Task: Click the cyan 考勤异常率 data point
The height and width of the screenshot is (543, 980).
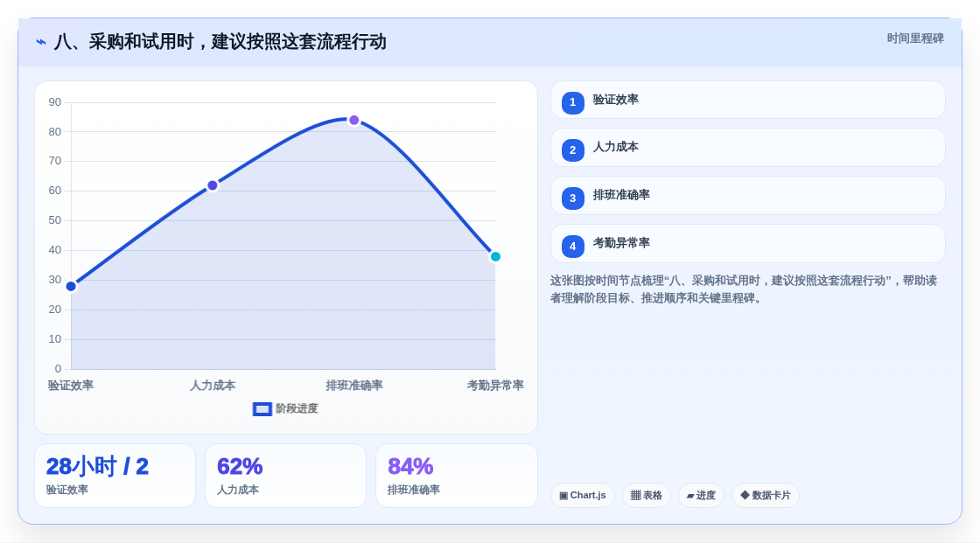Action: tap(495, 257)
